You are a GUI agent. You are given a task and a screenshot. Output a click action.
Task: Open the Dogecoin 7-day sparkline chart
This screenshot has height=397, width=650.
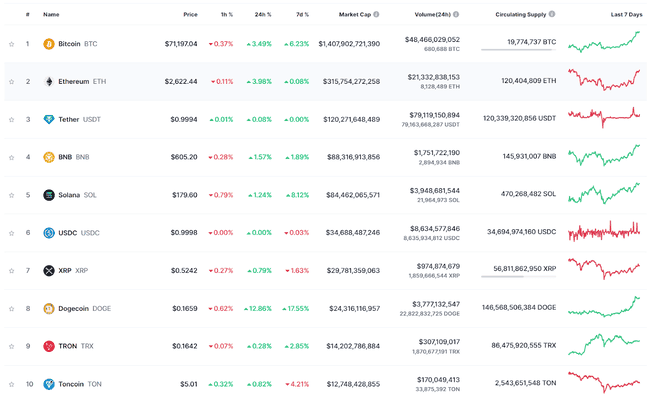(604, 307)
